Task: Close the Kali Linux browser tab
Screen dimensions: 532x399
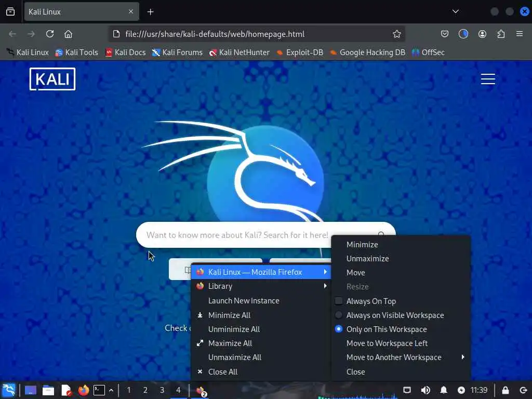Action: coord(131,12)
